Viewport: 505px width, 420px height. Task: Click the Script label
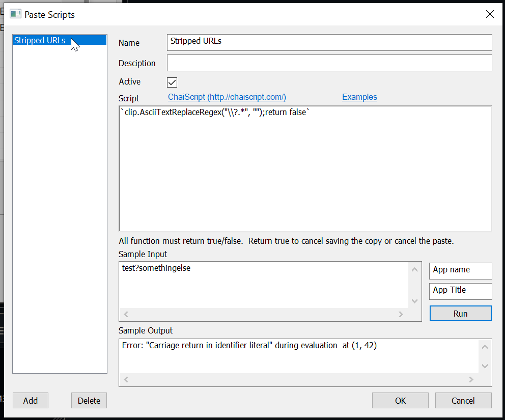point(128,98)
